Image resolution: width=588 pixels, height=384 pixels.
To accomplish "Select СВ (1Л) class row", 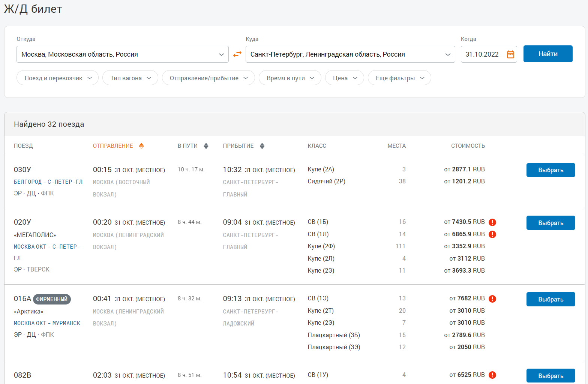I will (x=318, y=234).
